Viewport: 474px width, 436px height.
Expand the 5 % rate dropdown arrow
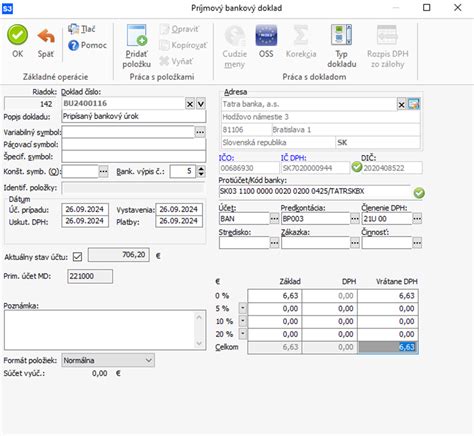point(243,308)
